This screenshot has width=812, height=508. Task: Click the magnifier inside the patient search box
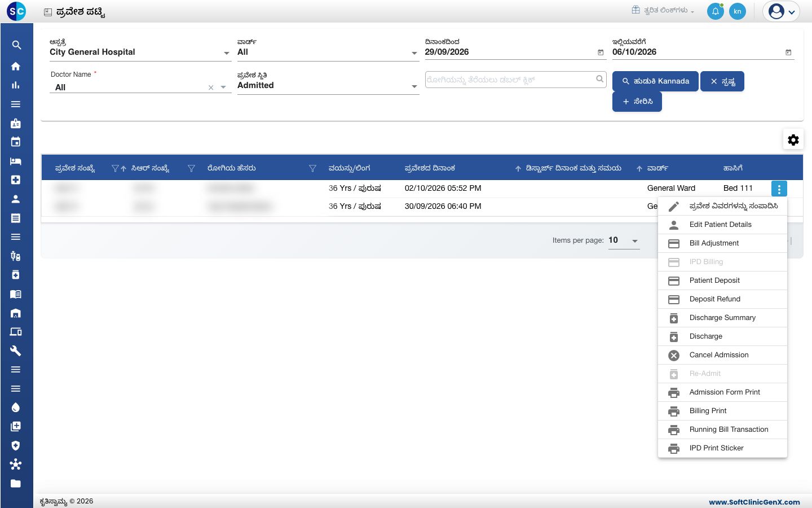[600, 79]
